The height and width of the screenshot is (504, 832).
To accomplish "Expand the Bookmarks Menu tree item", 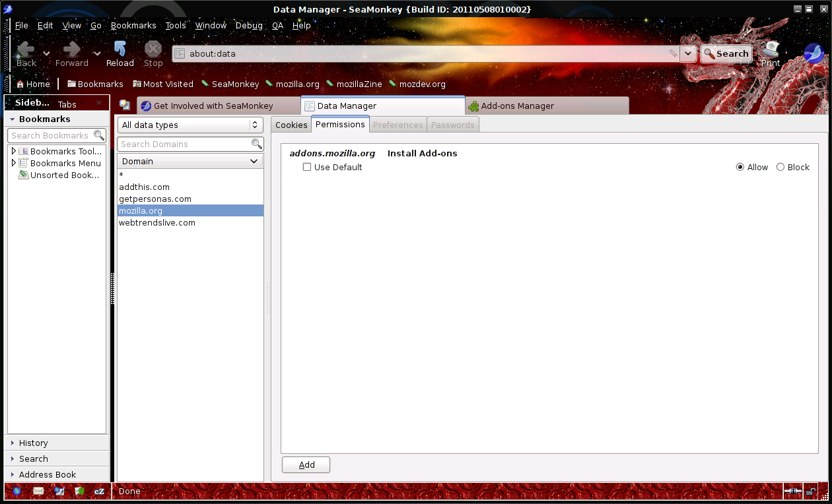I will pyautogui.click(x=13, y=163).
